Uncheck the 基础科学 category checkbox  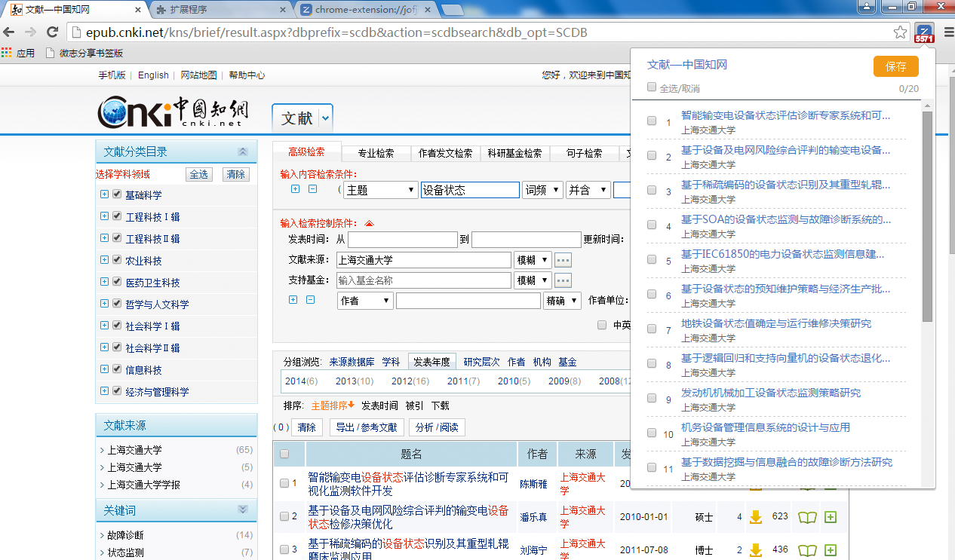click(117, 194)
